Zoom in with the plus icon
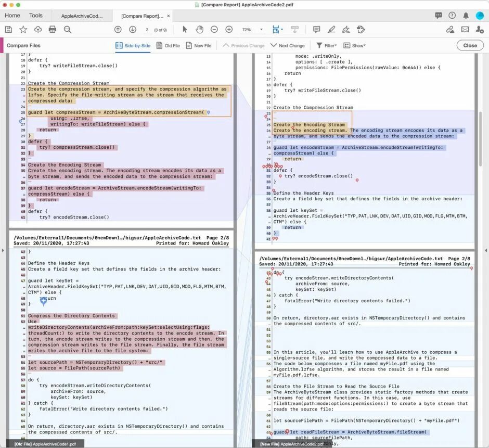 (229, 30)
